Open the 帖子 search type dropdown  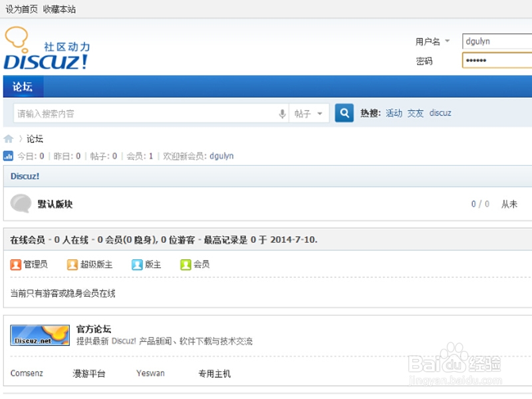pyautogui.click(x=309, y=113)
